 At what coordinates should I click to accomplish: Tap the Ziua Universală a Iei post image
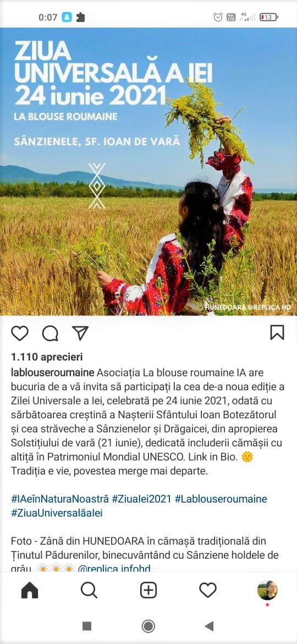pyautogui.click(x=148, y=171)
